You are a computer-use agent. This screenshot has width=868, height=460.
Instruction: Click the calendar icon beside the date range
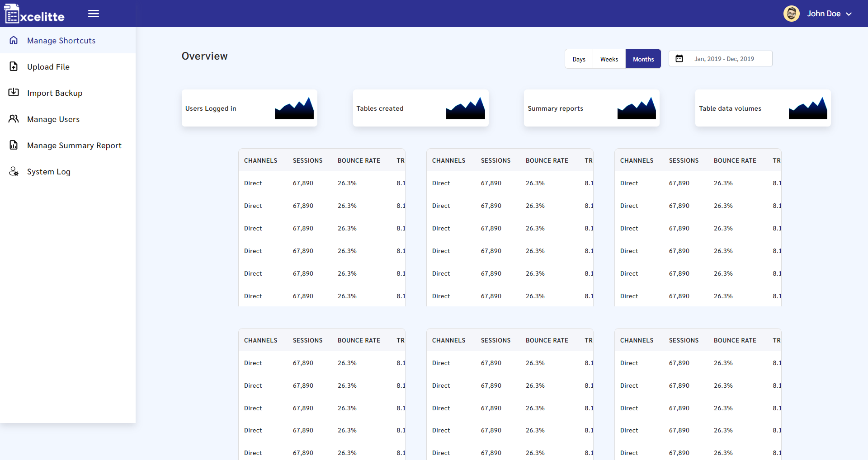pos(680,58)
